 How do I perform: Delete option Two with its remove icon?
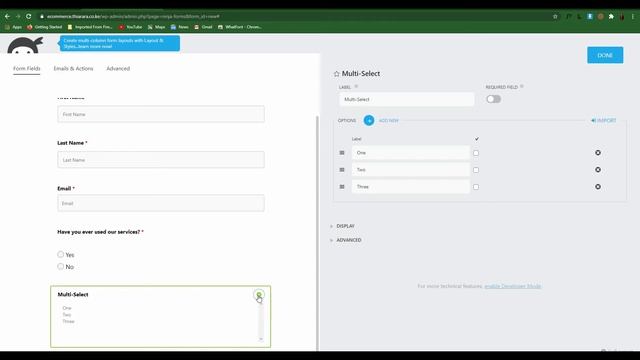[x=598, y=170]
